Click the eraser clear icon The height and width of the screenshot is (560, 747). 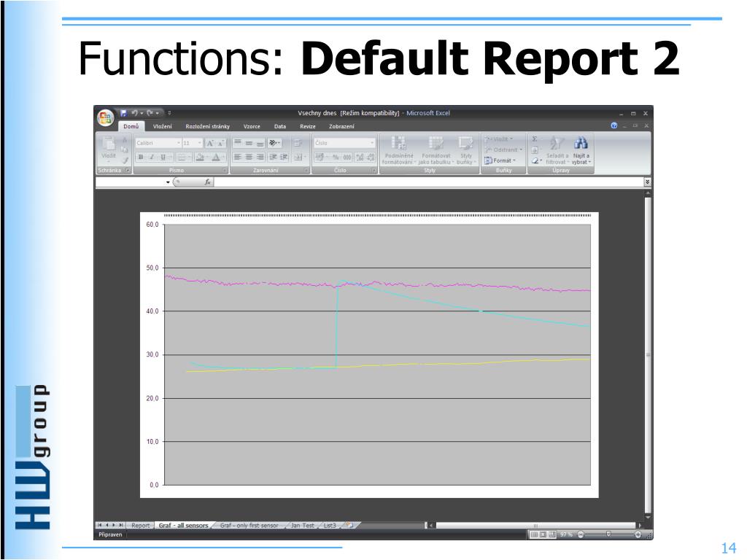tap(536, 160)
